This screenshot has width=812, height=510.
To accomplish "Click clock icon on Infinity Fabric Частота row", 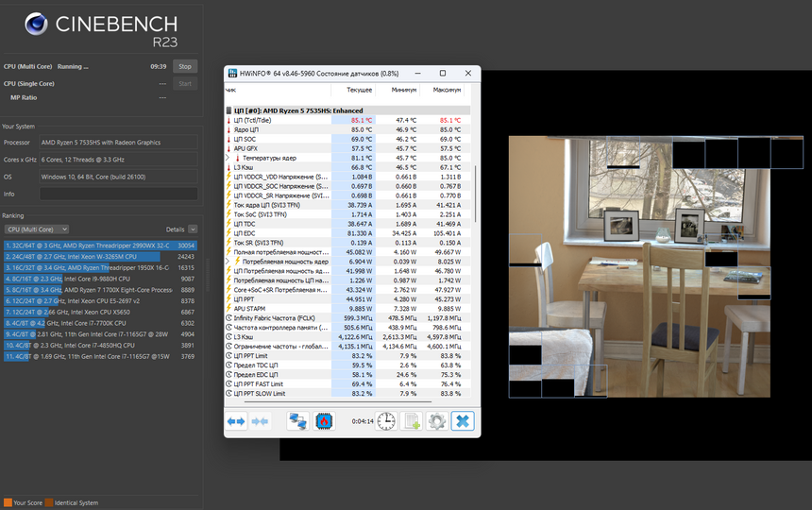I will coord(228,318).
